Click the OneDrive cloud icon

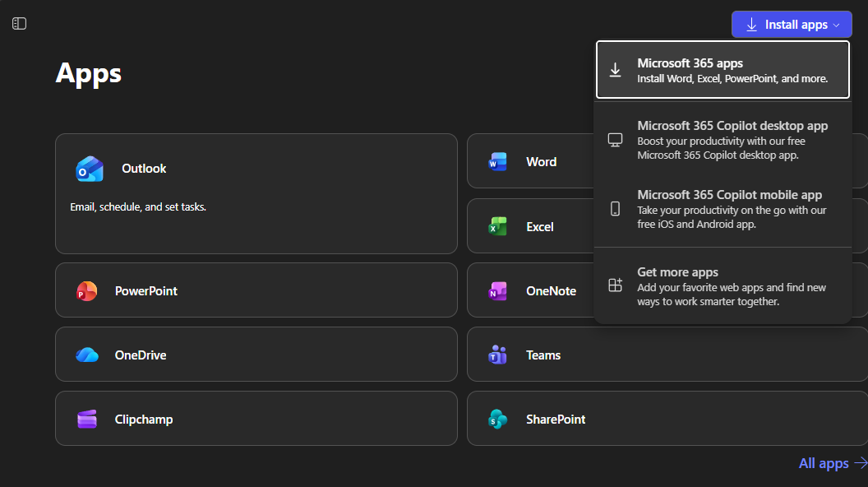click(87, 355)
